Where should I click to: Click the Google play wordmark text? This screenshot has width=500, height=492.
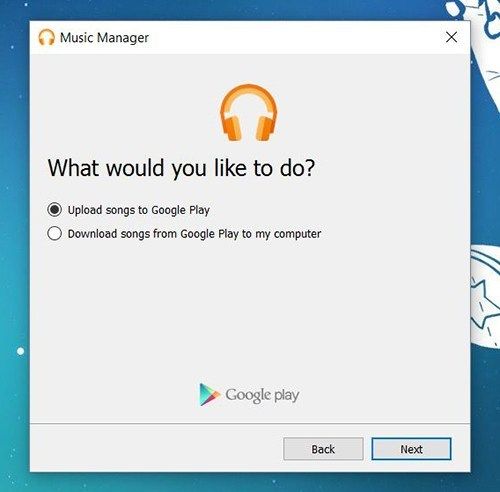coord(262,395)
